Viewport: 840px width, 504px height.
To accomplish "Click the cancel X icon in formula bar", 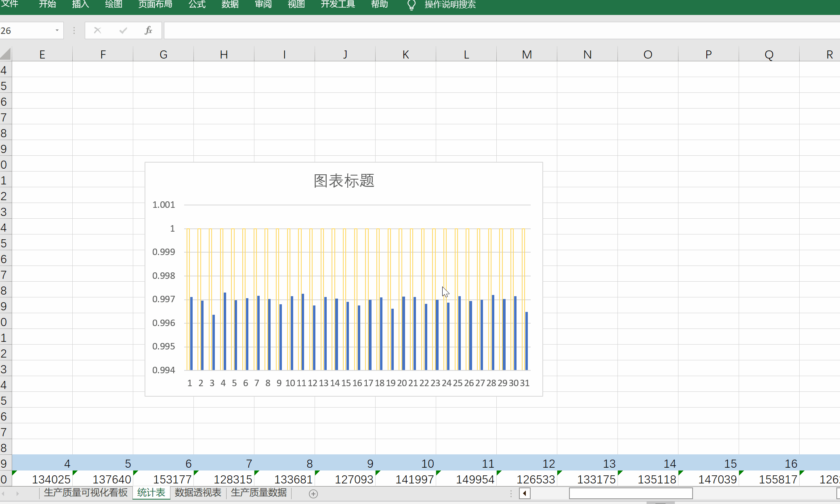I will [x=97, y=31].
